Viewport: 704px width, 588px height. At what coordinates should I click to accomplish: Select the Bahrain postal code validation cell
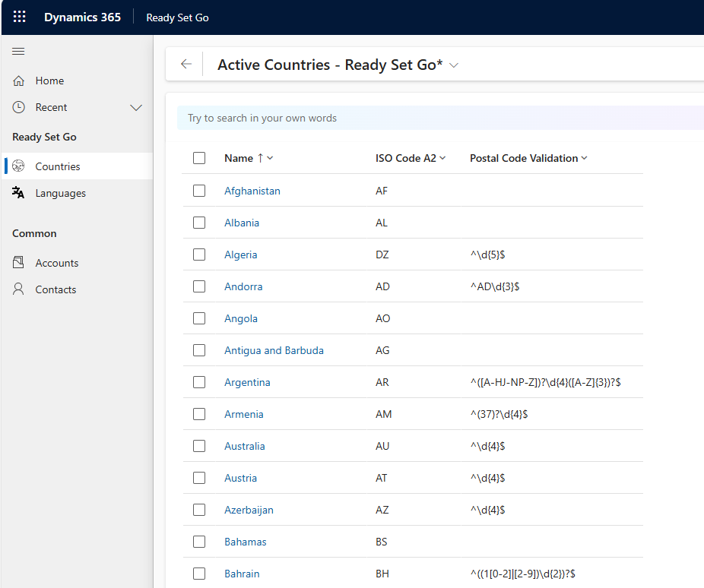522,574
